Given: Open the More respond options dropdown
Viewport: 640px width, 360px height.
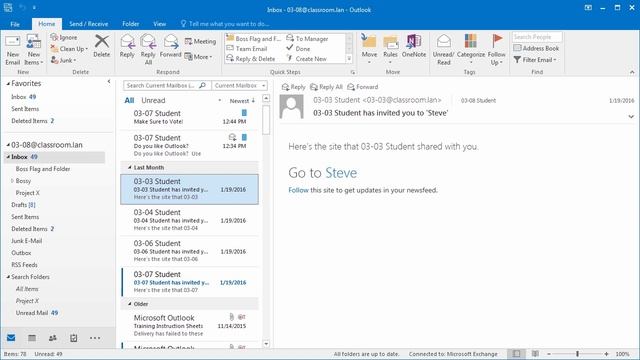Looking at the screenshot, I should click(x=198, y=57).
